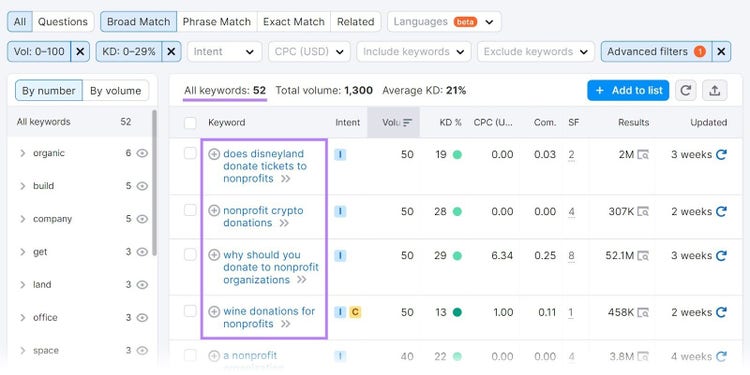Switch to Exact Match
Viewport: 750px width, 375px height.
pyautogui.click(x=294, y=22)
